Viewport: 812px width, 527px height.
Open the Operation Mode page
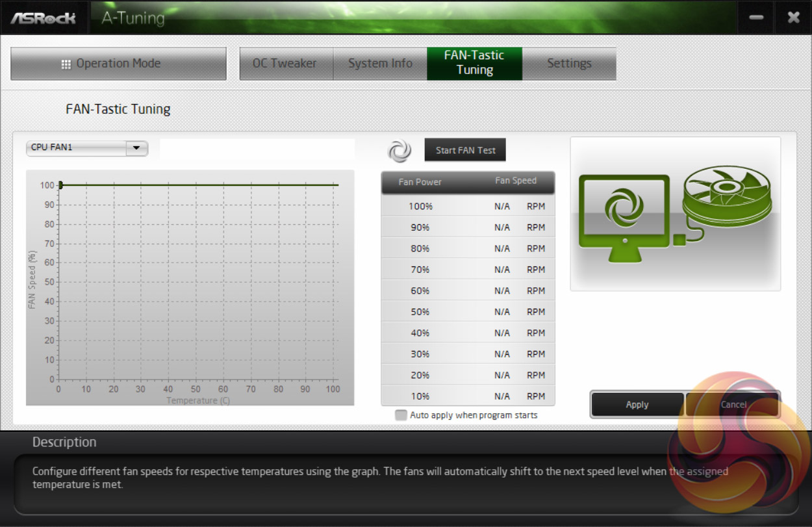coord(118,64)
